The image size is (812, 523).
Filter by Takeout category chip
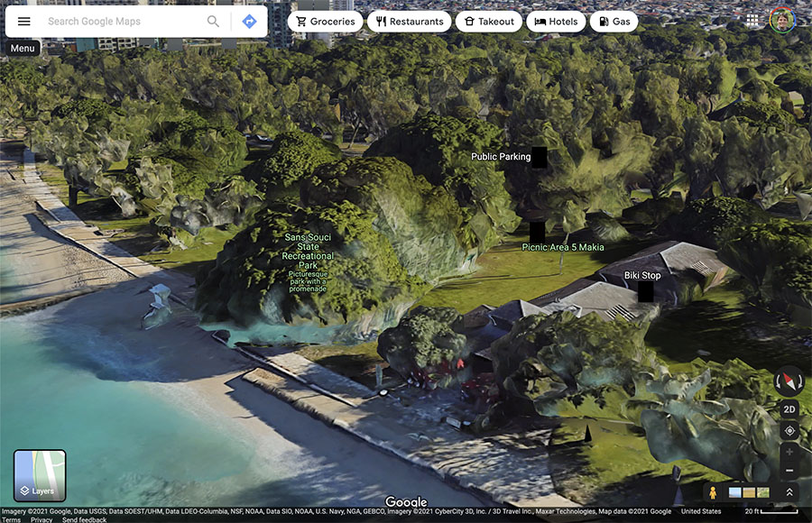[489, 22]
